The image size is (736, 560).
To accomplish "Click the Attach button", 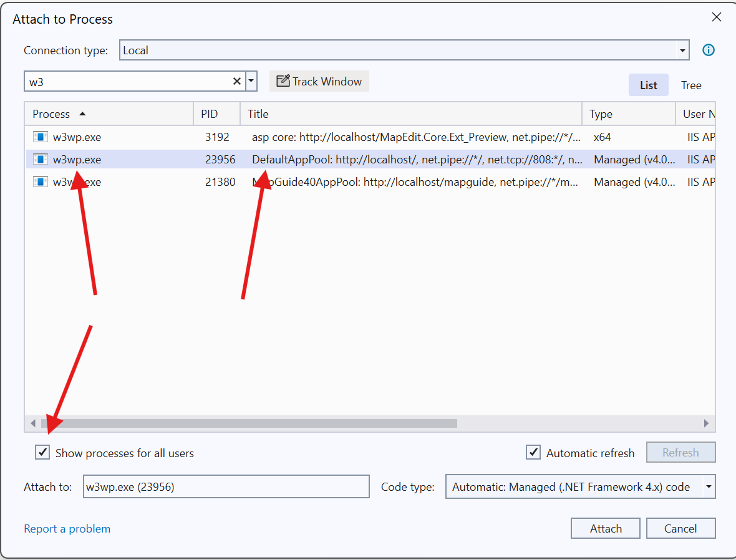I will [605, 528].
